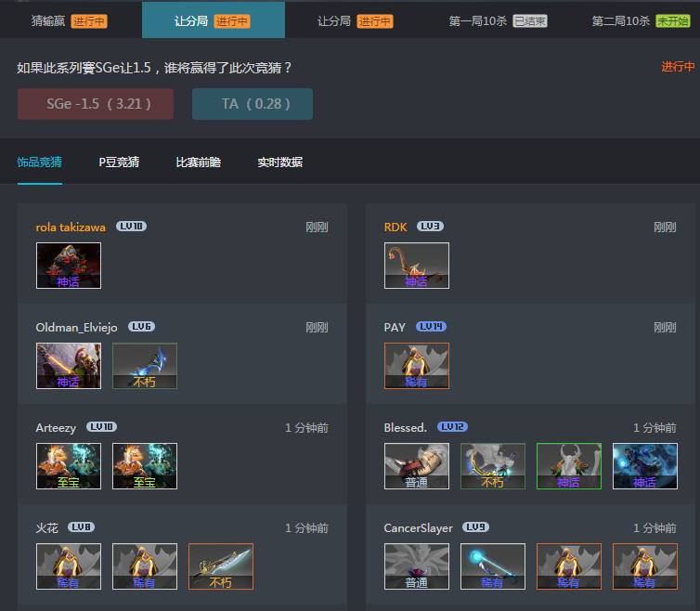View PAY's 稀有 item

point(417,366)
